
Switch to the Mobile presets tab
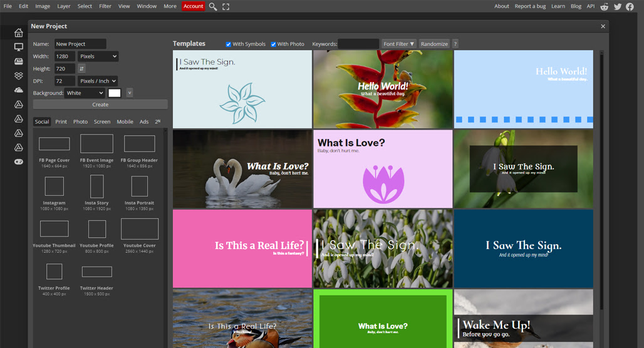(x=125, y=122)
